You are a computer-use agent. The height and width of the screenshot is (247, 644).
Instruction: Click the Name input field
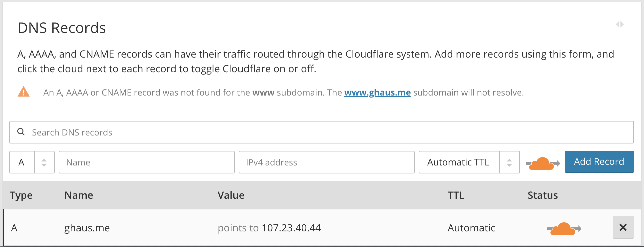[x=147, y=162]
